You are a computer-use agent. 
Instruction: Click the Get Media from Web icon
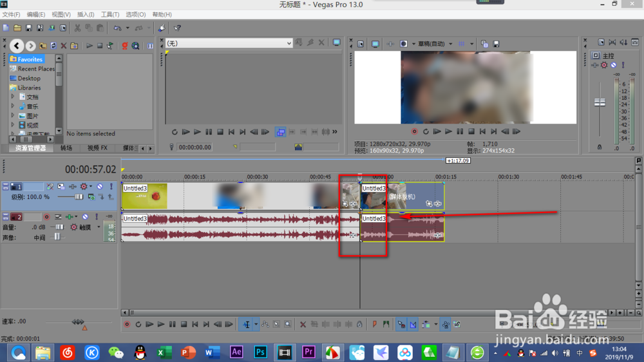135,46
